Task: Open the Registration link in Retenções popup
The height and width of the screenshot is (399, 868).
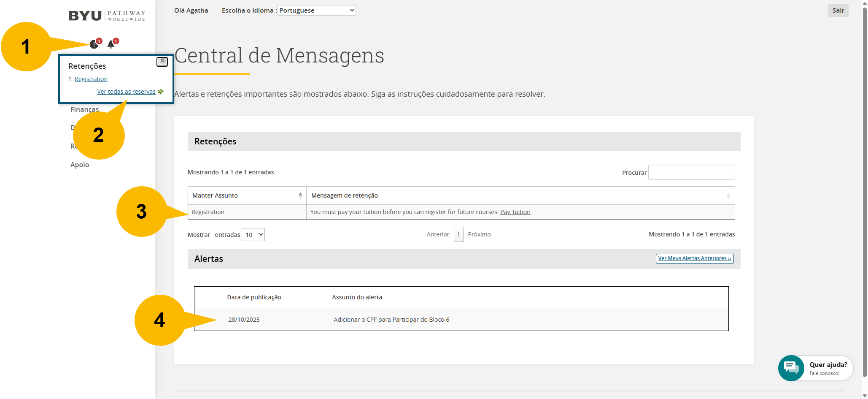Action: pos(91,79)
